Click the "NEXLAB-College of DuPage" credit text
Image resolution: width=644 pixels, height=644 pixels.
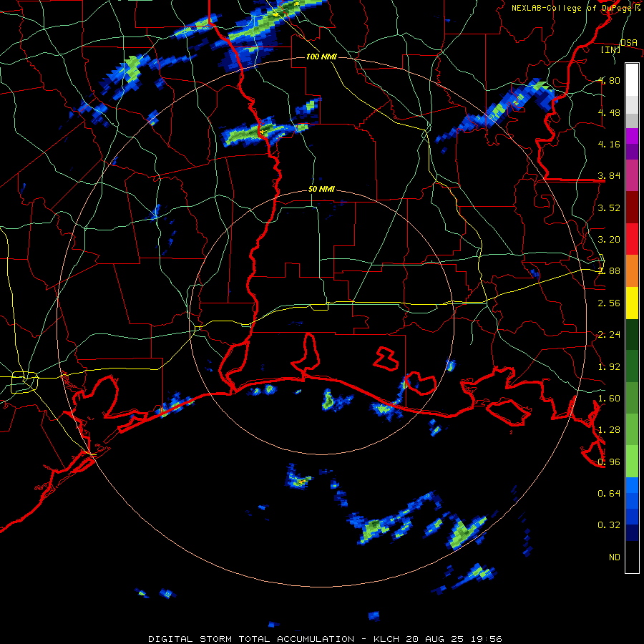pos(572,8)
